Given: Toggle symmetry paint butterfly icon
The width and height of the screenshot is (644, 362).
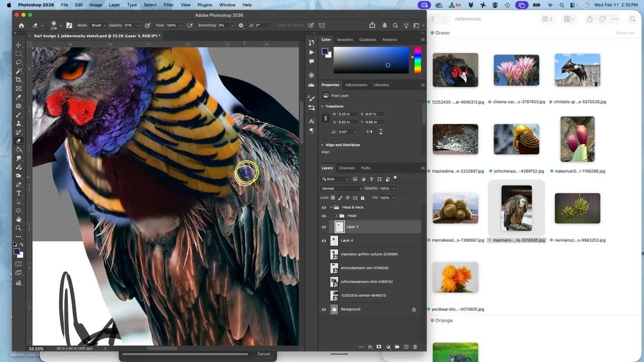Looking at the screenshot, I should click(x=322, y=25).
